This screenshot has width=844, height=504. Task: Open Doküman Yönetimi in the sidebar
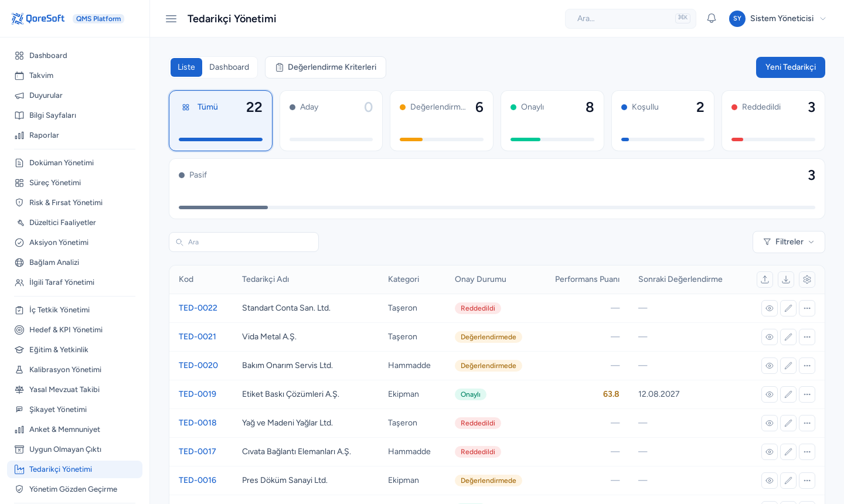74,163
